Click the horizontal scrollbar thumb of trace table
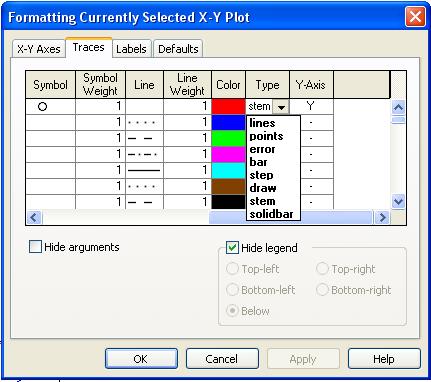 (290, 217)
